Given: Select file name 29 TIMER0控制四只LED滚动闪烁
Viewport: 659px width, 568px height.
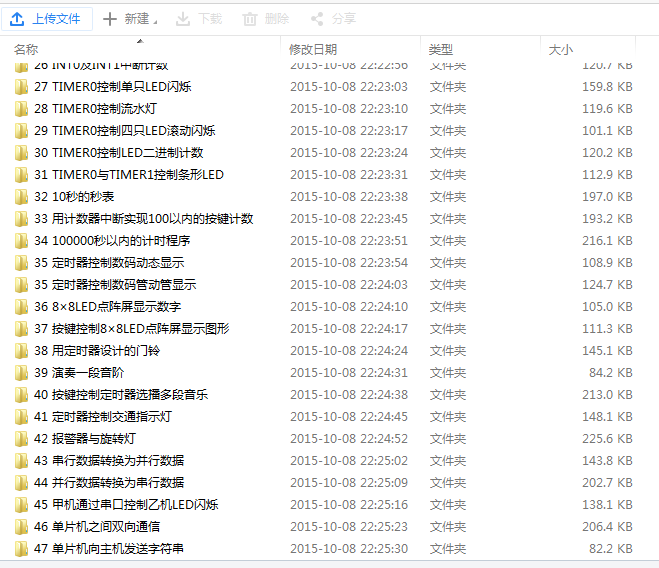Looking at the screenshot, I should pos(125,130).
